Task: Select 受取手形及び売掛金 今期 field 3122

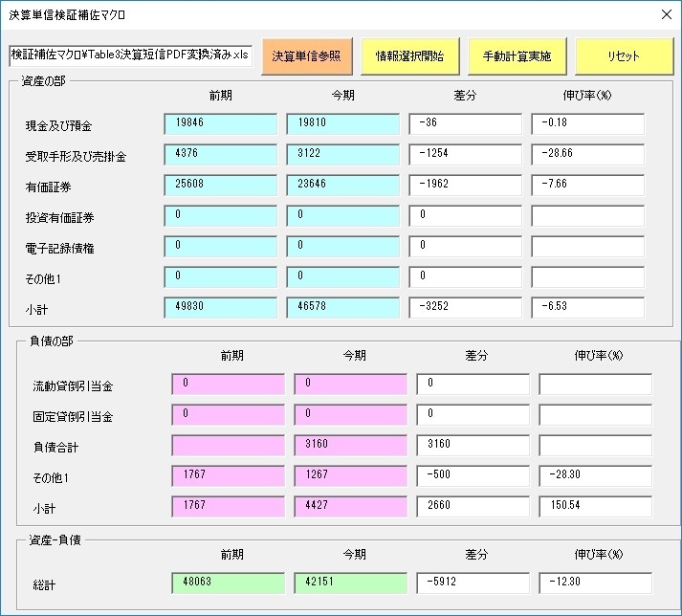Action: point(342,155)
